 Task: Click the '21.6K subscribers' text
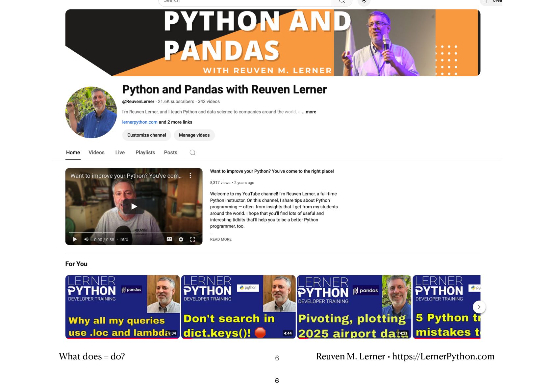coord(176,101)
